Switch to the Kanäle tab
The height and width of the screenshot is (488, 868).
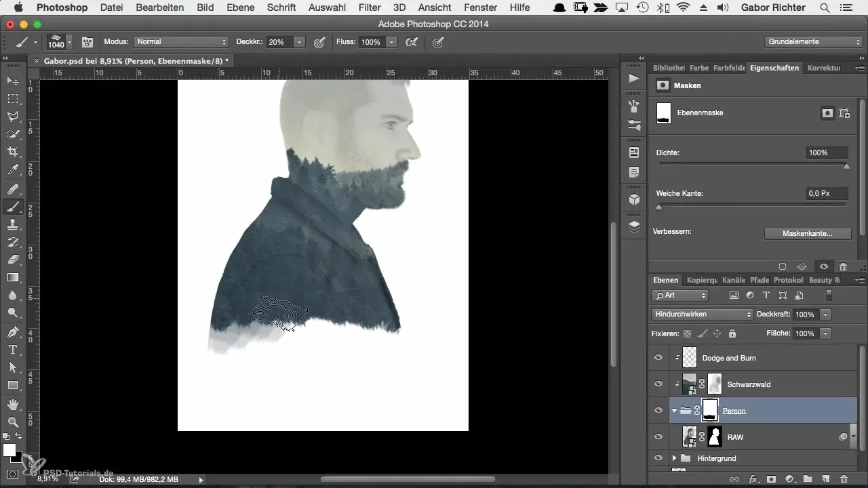click(734, 280)
